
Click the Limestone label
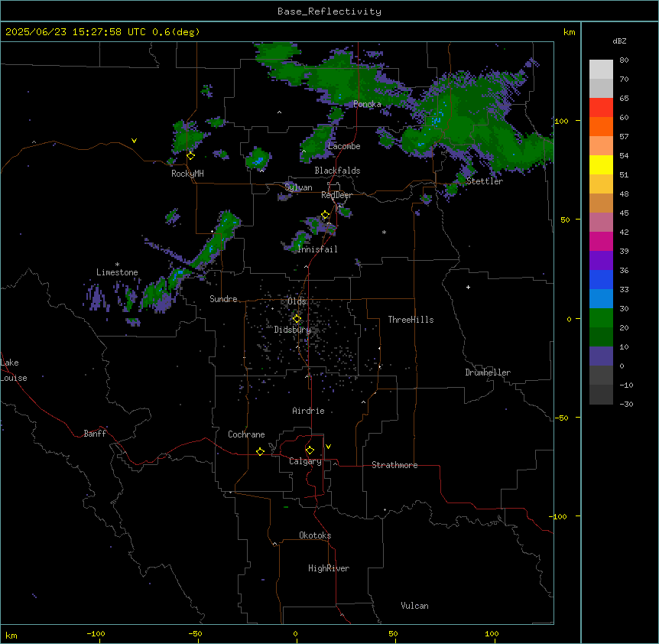[x=117, y=272]
